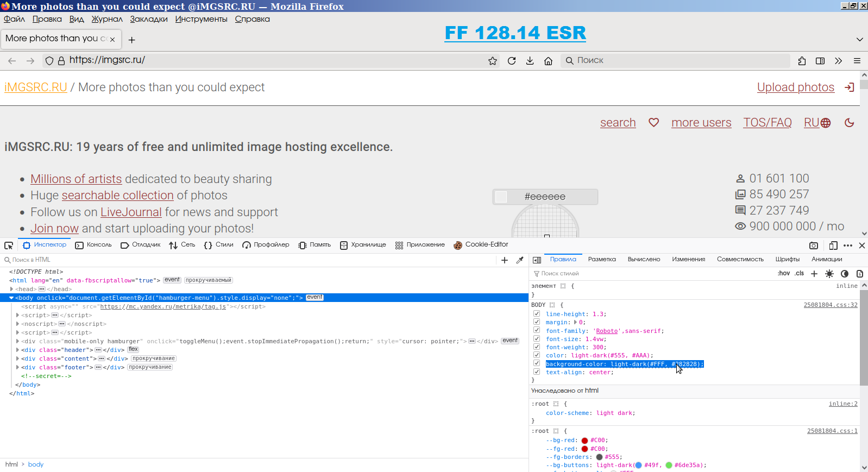Expand the mobile-only hamburger div node
This screenshot has height=472, width=868.
(x=17, y=341)
